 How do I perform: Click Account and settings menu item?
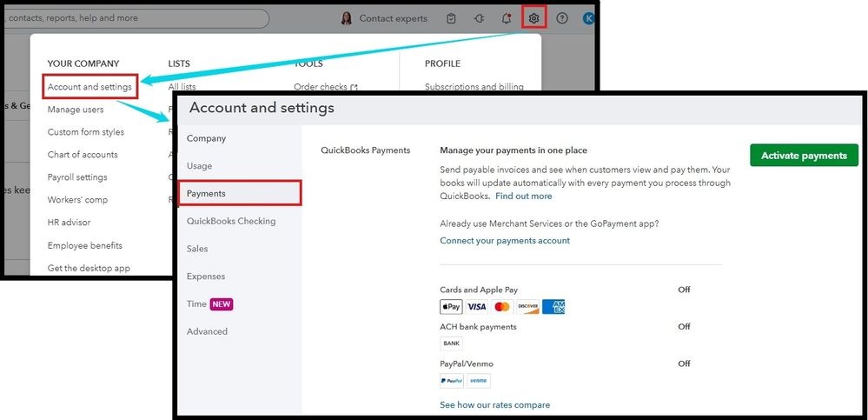(x=89, y=87)
